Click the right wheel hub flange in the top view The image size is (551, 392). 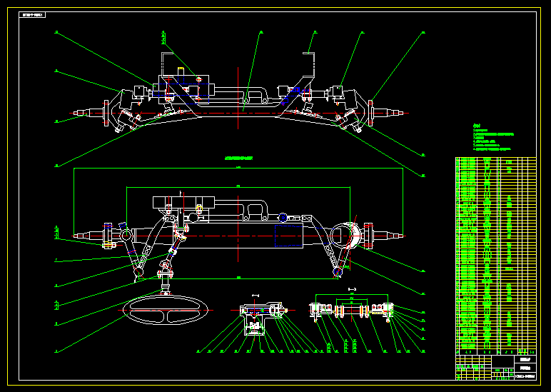click(370, 114)
